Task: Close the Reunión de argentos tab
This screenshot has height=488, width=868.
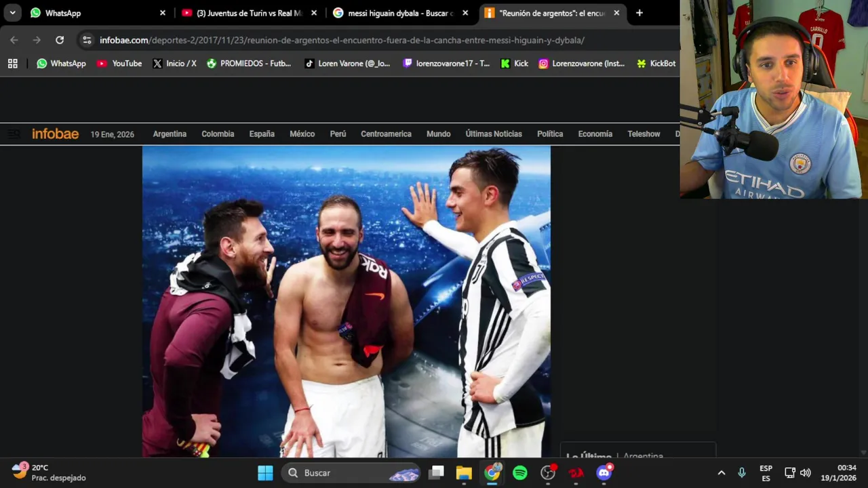Action: [616, 13]
